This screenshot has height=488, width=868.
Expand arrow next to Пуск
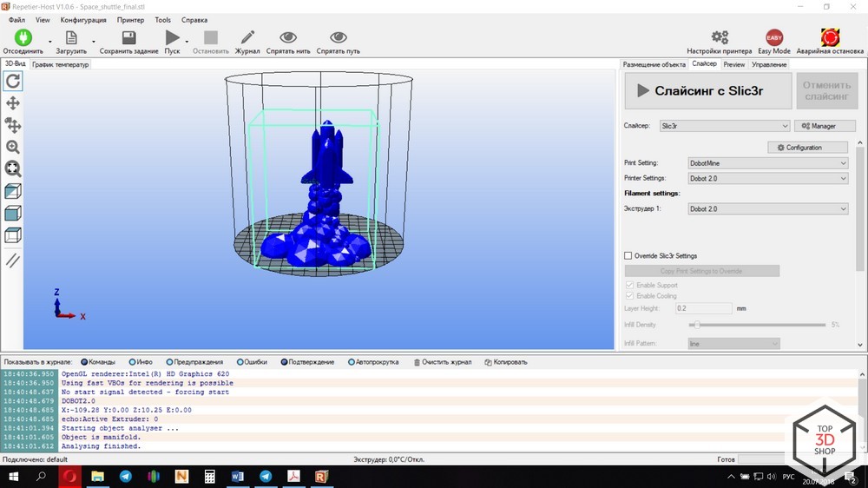tap(187, 42)
